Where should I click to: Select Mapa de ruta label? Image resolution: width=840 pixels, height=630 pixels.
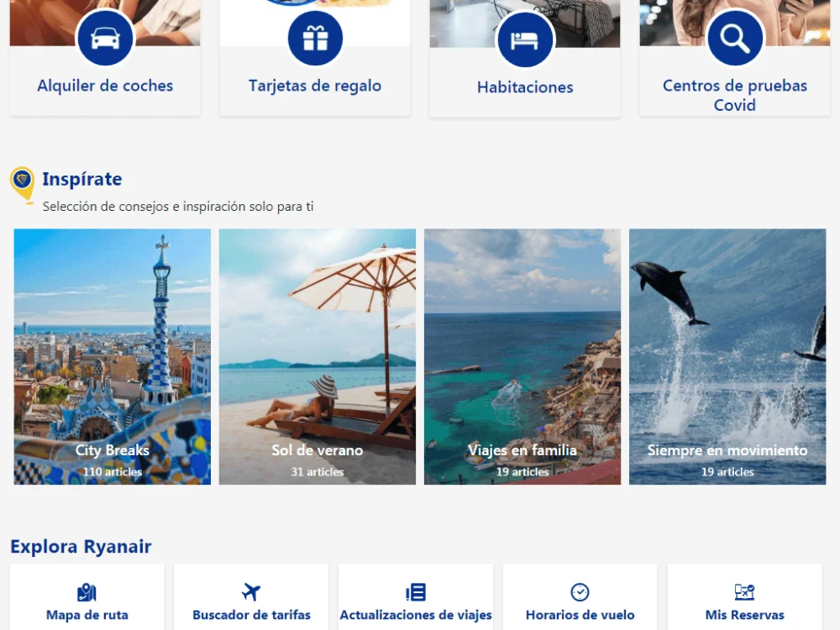[x=87, y=615]
